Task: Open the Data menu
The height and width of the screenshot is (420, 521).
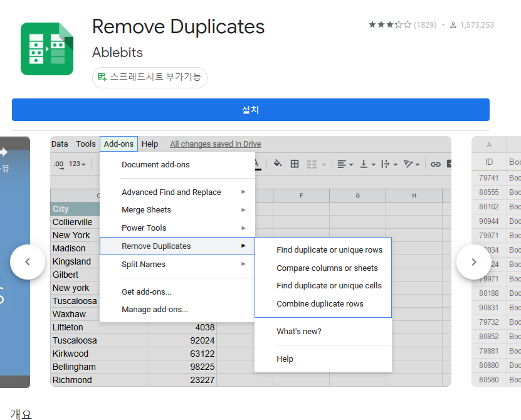Action: tap(60, 144)
